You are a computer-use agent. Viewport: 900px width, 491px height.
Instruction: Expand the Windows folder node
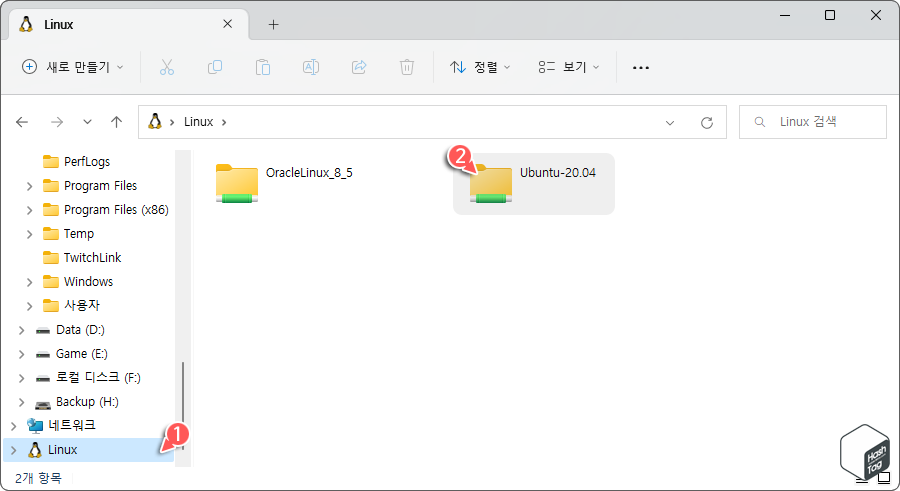click(x=29, y=282)
